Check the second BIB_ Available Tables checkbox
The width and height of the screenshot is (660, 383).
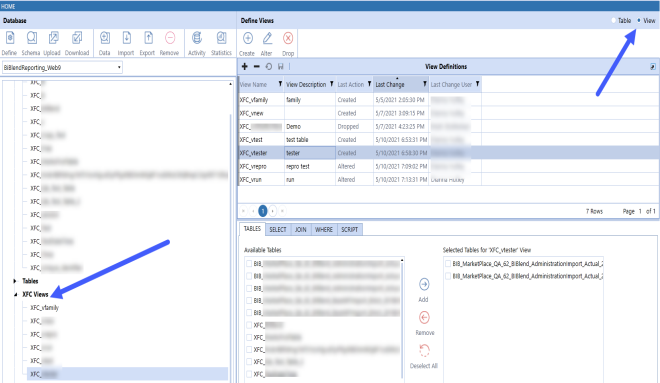[249, 276]
